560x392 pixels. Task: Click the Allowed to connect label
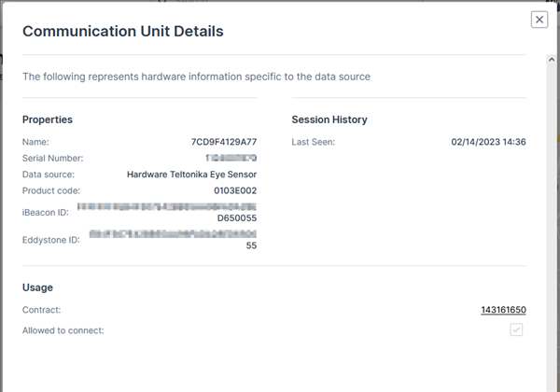click(63, 330)
